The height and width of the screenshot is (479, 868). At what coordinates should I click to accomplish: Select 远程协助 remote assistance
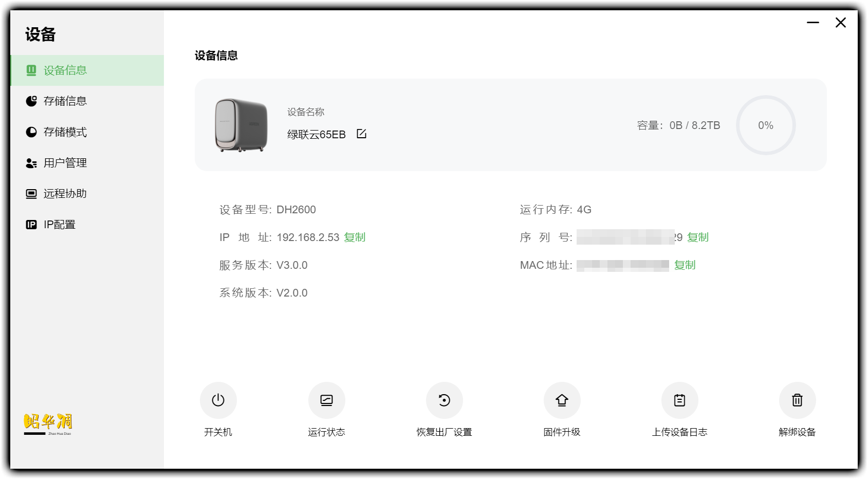(x=65, y=193)
